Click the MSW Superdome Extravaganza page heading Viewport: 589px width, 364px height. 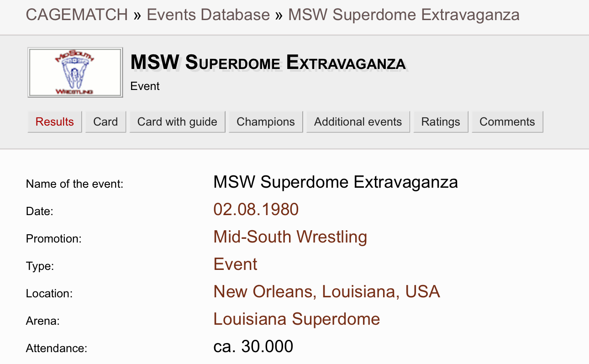[268, 63]
